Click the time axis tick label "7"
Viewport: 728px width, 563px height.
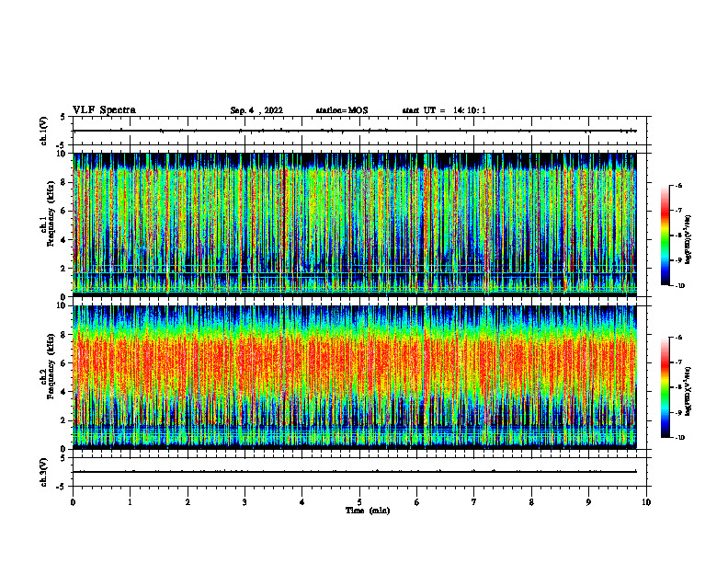474,502
